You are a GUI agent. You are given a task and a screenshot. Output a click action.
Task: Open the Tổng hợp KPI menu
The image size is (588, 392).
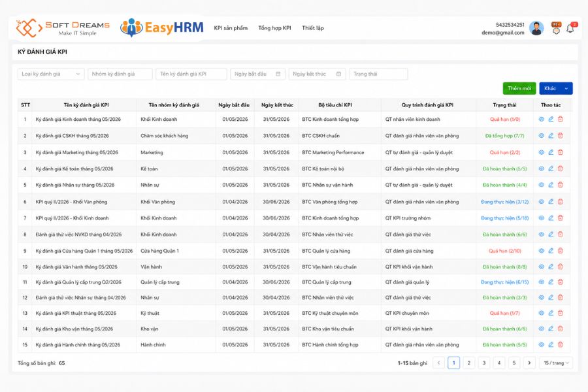coord(274,28)
